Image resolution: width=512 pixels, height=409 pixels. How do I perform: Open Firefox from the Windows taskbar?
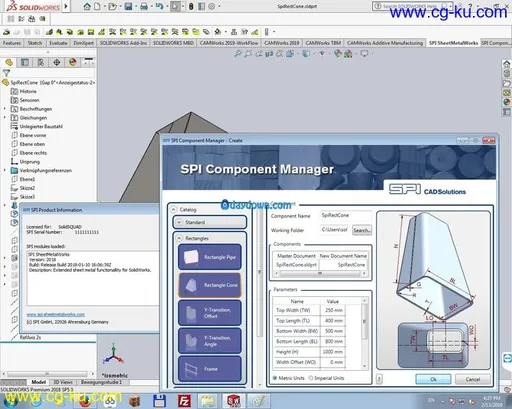coord(85,401)
